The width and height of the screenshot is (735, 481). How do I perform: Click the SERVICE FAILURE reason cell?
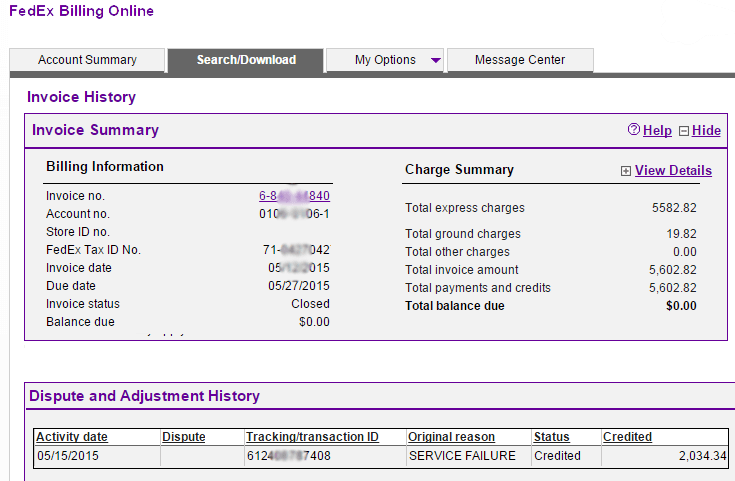point(462,456)
